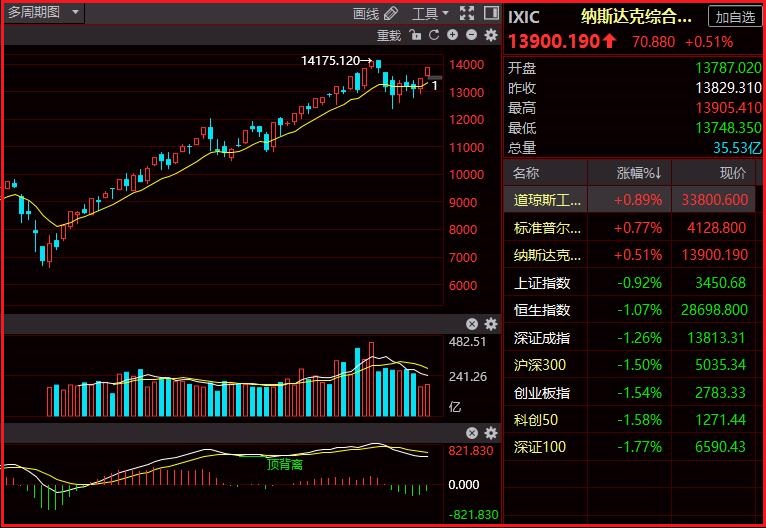Click the 顶背离 divergence label
Screen dimensions: 766x528
(285, 464)
